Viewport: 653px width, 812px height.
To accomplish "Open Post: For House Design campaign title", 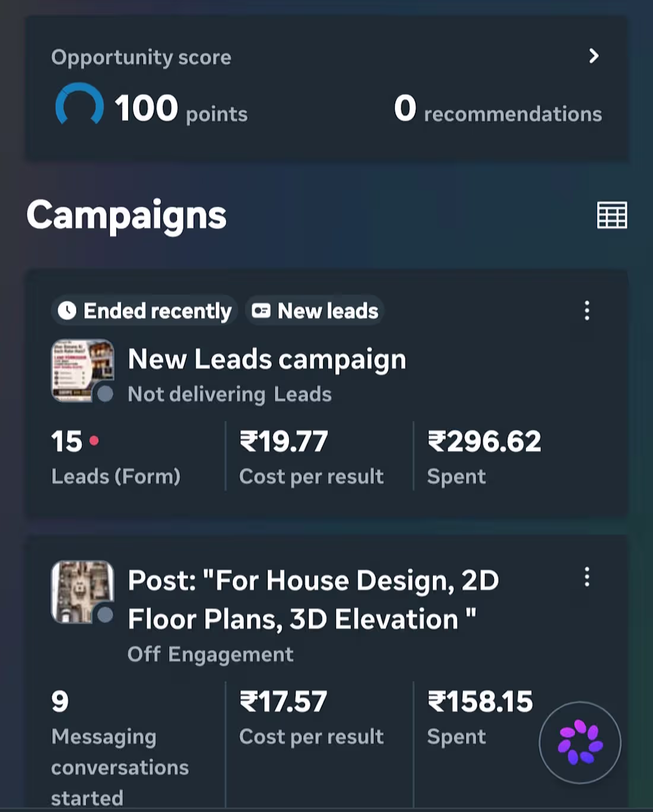I will [313, 600].
